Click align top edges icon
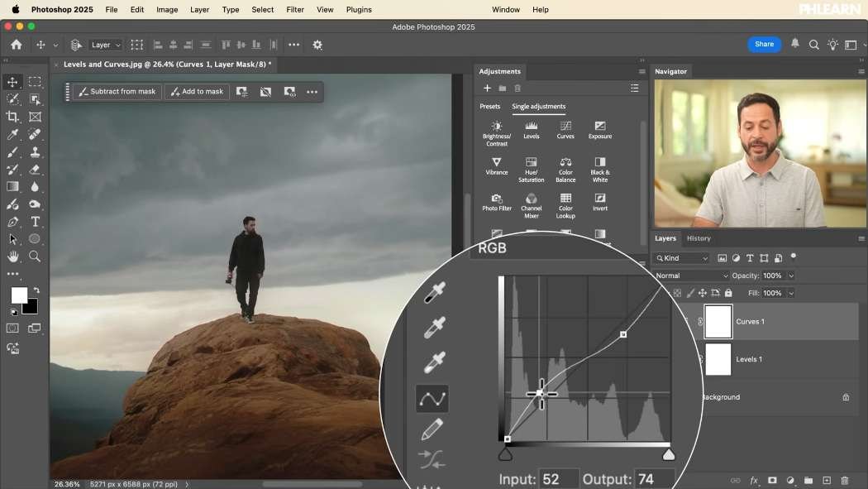868x489 pixels. coord(226,45)
